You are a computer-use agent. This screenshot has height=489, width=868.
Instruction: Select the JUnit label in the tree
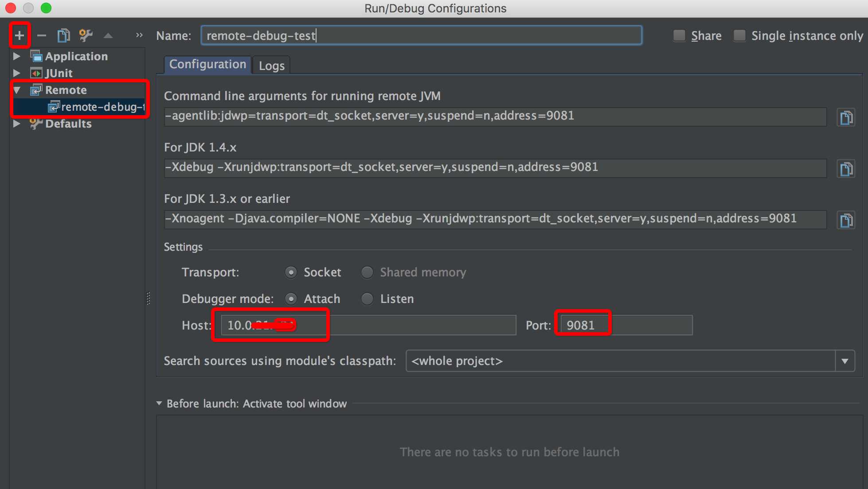[x=59, y=73]
